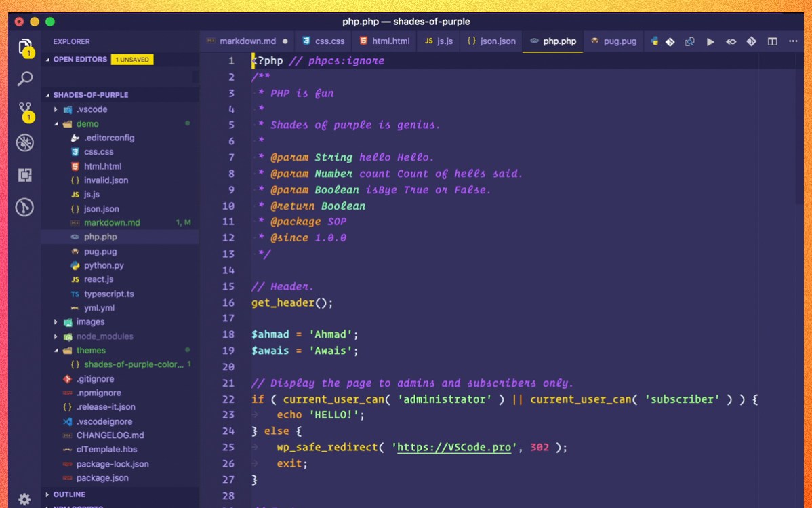This screenshot has width=812, height=508.
Task: Switch to the markdown.md tab
Action: 247,41
